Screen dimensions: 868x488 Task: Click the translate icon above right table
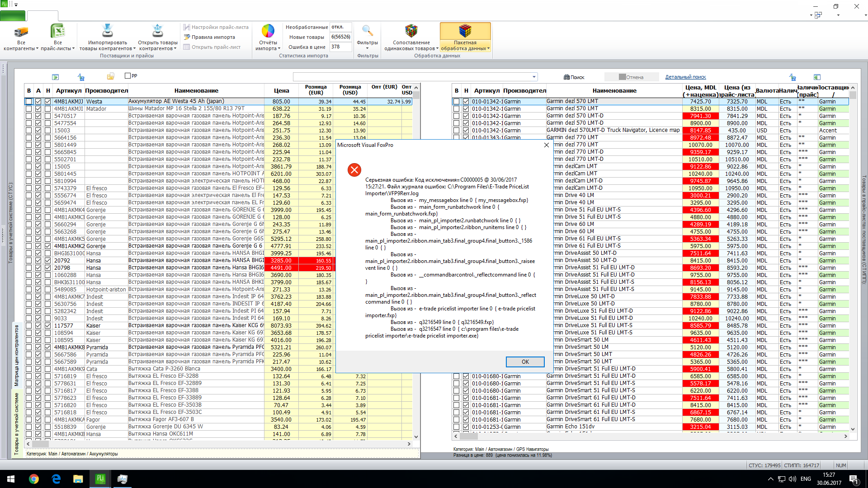793,77
